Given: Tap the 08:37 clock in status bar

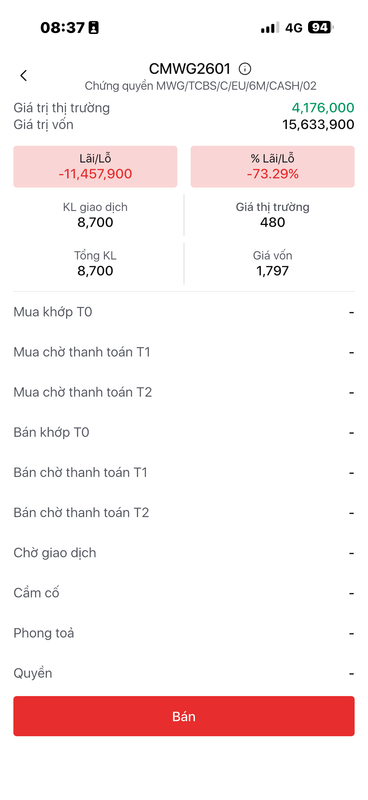Looking at the screenshot, I should coord(62,28).
